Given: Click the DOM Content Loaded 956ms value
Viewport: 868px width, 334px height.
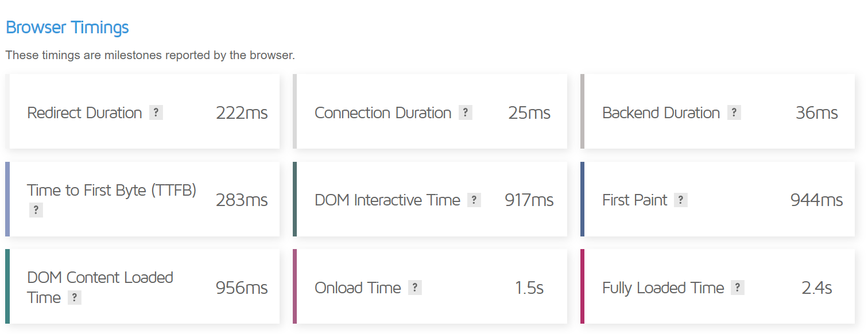Looking at the screenshot, I should click(242, 288).
